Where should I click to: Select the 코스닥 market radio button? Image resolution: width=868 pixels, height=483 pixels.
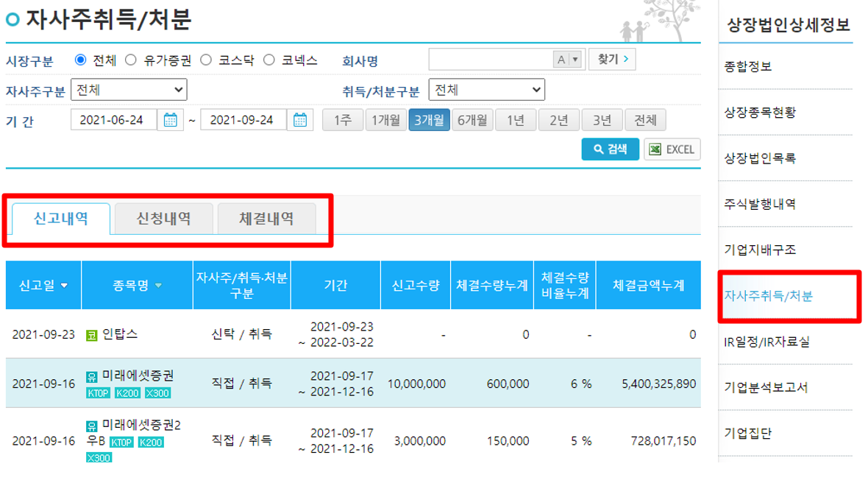point(206,60)
